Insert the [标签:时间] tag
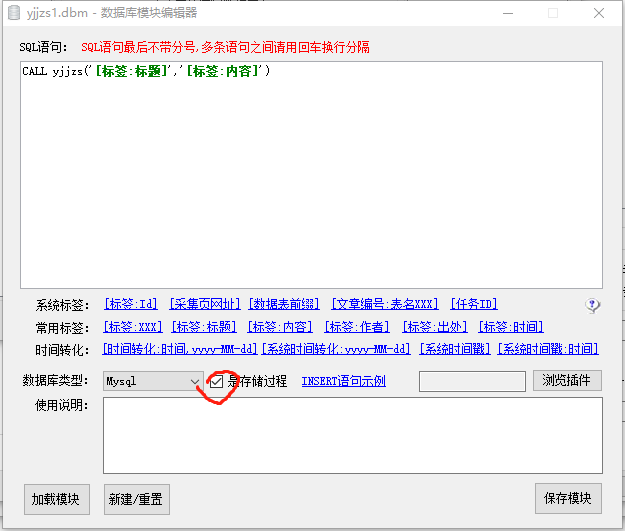The height and width of the screenshot is (531, 625). click(x=511, y=327)
